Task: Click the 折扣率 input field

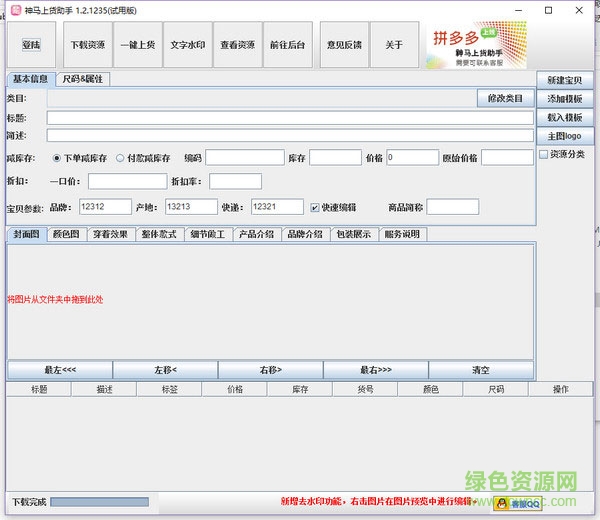Action: 235,181
